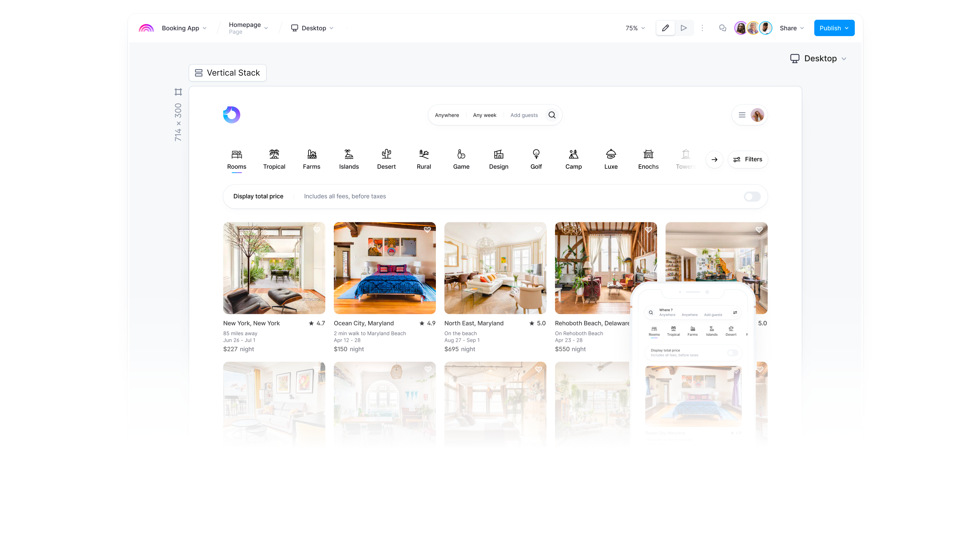Favorite the second-row first listing heart
This screenshot has height=542, width=980.
click(x=317, y=370)
